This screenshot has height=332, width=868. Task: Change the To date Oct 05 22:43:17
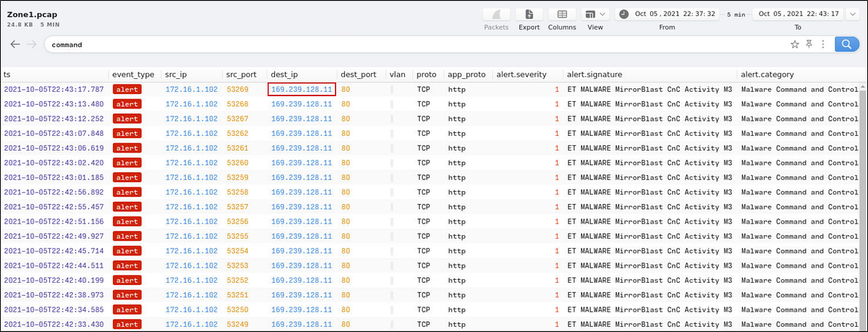click(799, 14)
